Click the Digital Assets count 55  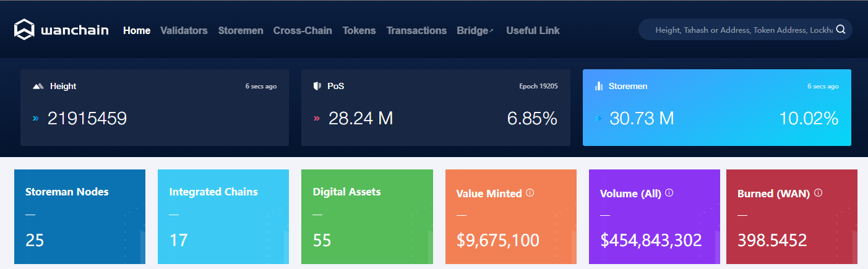click(322, 240)
